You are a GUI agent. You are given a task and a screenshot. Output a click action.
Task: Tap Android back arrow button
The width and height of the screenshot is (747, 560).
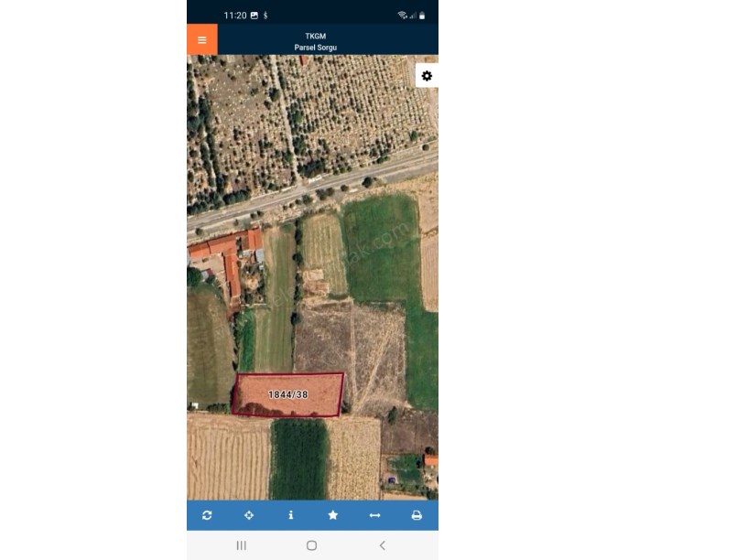(x=382, y=545)
